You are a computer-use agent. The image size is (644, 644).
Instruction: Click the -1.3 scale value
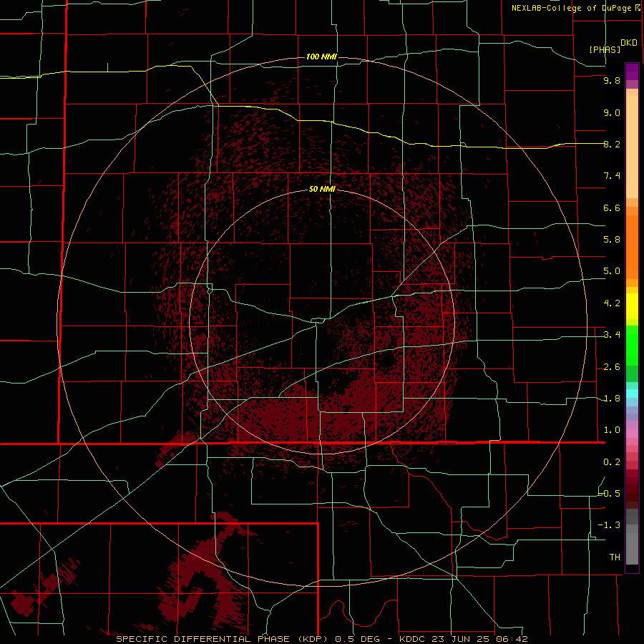(610, 525)
